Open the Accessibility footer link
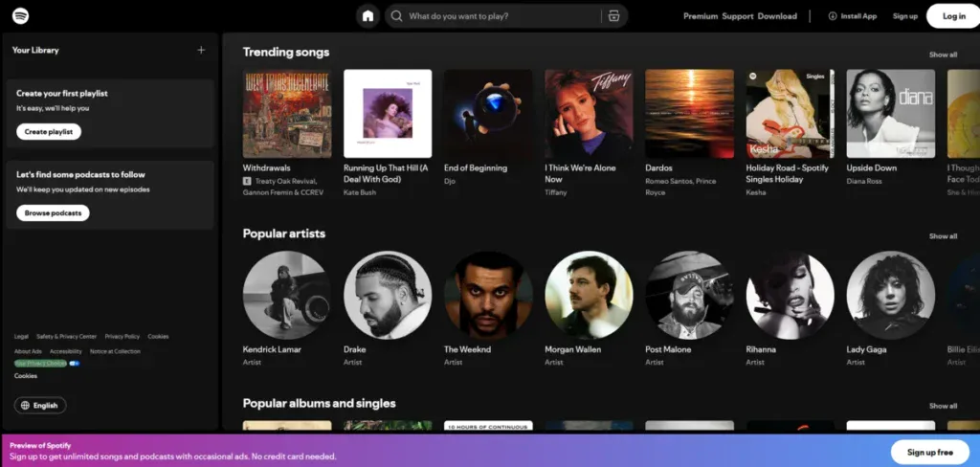 pos(66,351)
